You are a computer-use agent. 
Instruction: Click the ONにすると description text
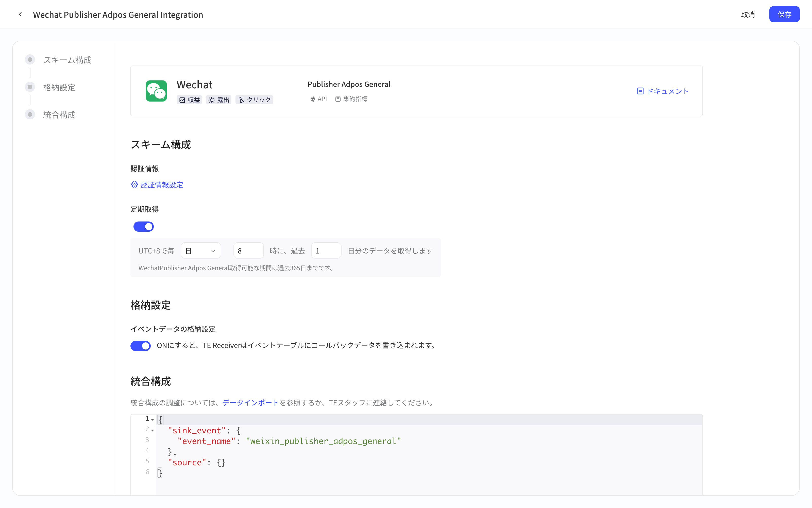coord(297,345)
